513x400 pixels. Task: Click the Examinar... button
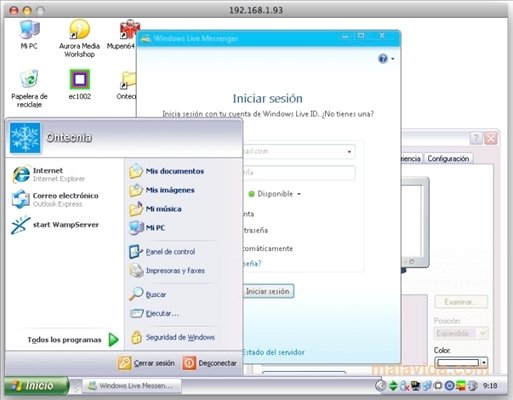click(x=461, y=302)
